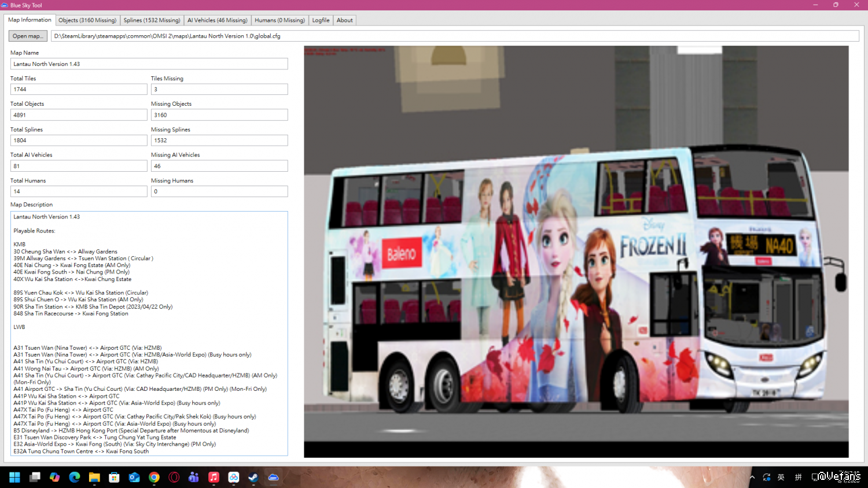Click the Missing Objects field showing 3160
Viewport: 868px width, 488px height.
click(x=219, y=114)
